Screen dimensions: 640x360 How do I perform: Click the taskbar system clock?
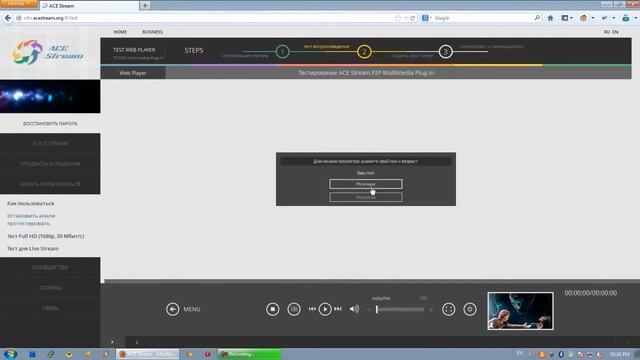point(620,354)
